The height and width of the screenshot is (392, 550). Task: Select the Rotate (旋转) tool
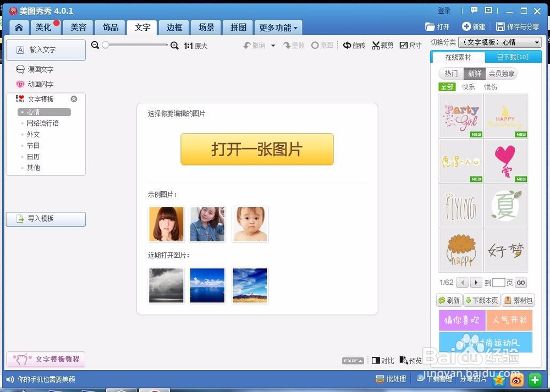tap(354, 46)
